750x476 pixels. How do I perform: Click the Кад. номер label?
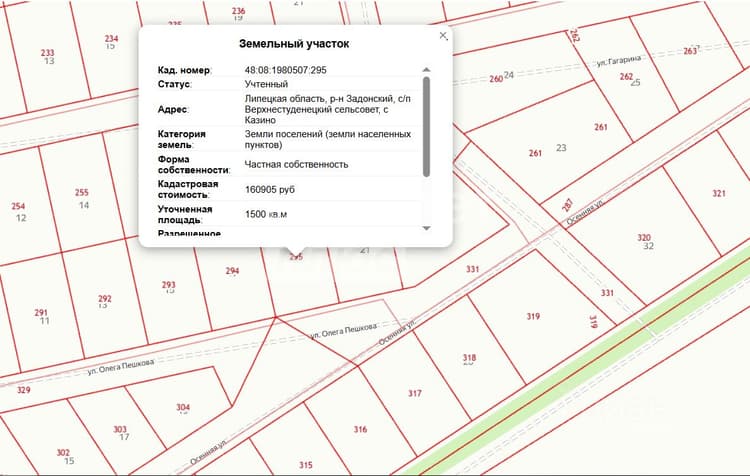[185, 70]
